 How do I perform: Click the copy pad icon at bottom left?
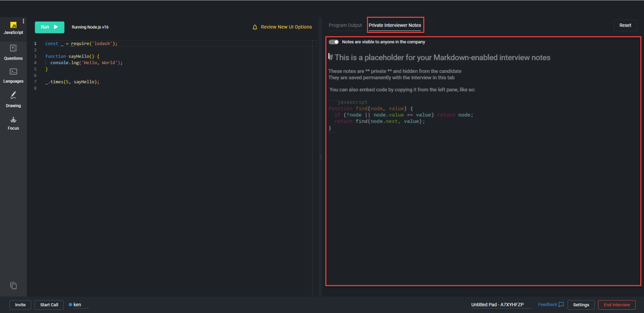point(13,285)
